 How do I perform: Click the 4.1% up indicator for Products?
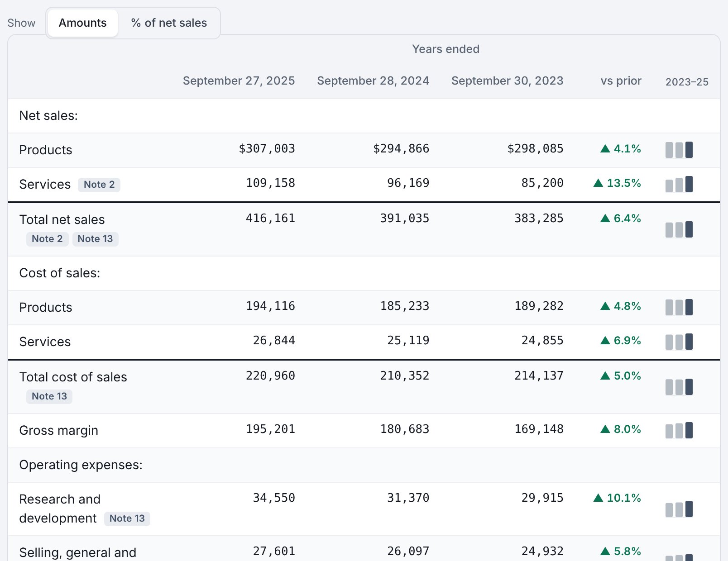(620, 149)
